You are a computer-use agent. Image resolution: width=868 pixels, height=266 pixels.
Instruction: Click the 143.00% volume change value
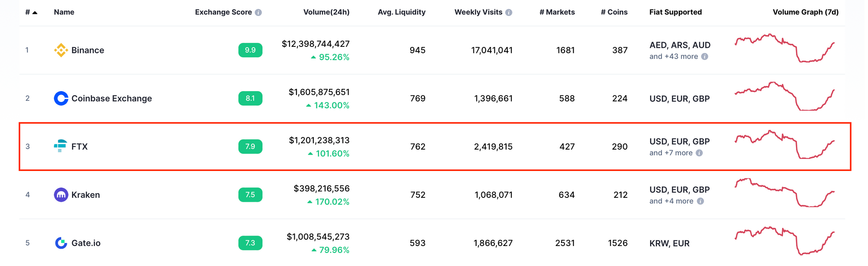(332, 105)
